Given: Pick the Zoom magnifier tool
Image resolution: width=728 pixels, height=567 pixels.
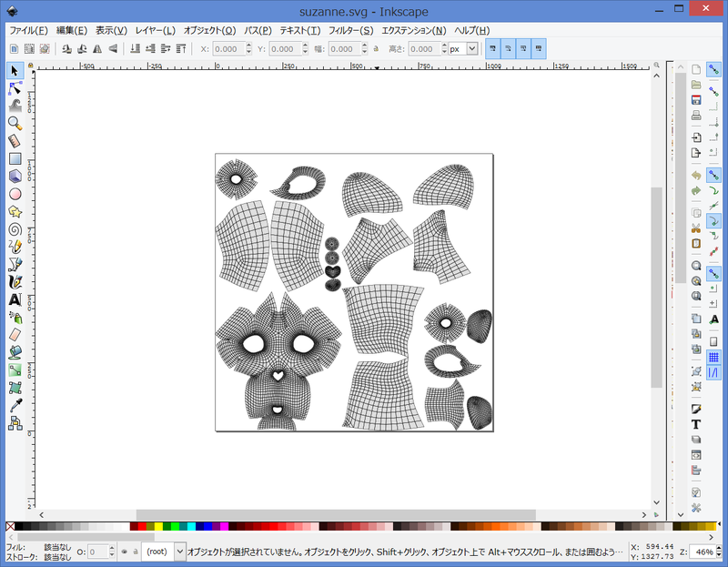Looking at the screenshot, I should coord(15,124).
